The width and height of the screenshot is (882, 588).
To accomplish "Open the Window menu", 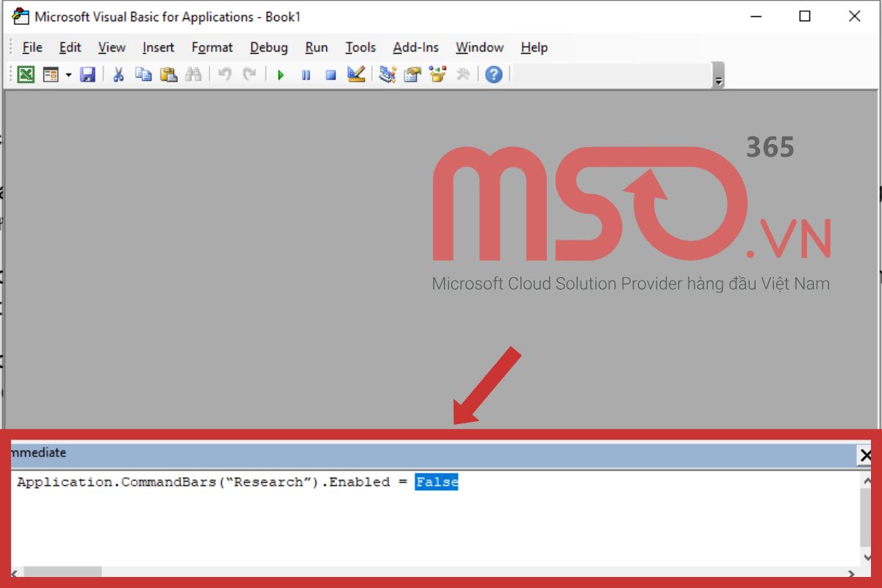I will (479, 47).
